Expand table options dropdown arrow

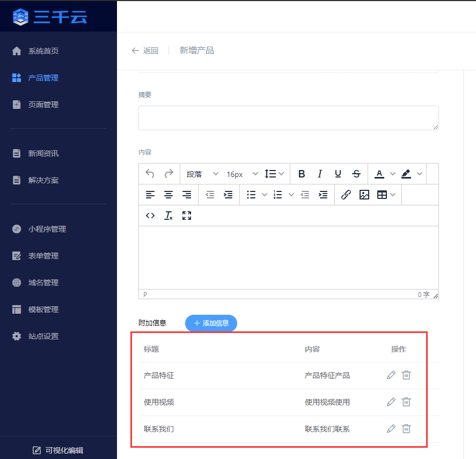coord(393,195)
